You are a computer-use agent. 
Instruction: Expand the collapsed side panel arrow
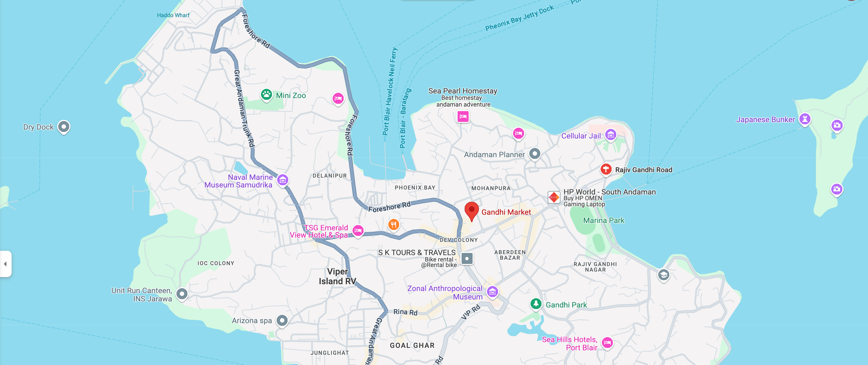pos(6,264)
